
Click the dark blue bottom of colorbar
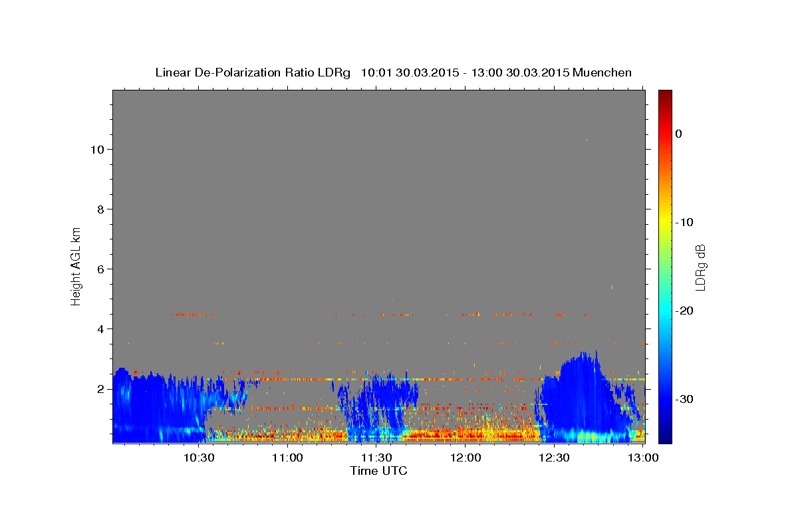(x=665, y=436)
